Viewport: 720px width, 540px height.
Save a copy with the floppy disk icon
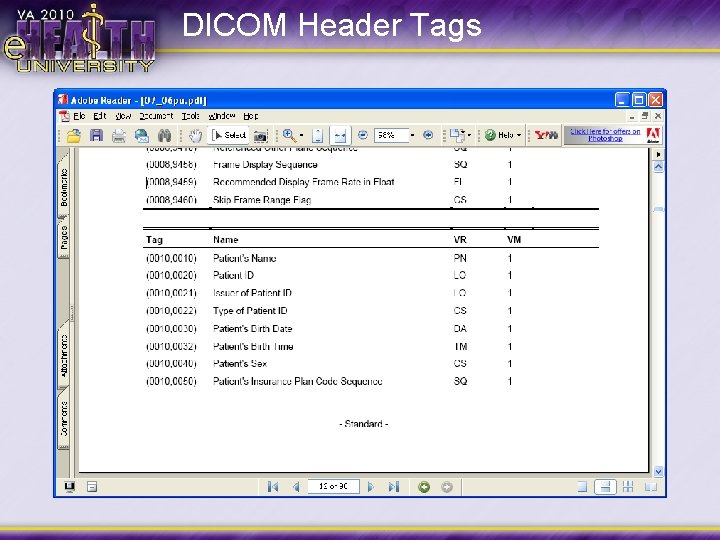[96, 135]
